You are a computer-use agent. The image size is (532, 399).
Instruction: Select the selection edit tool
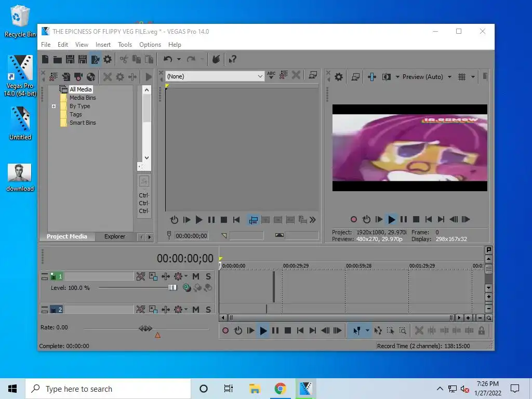point(390,331)
